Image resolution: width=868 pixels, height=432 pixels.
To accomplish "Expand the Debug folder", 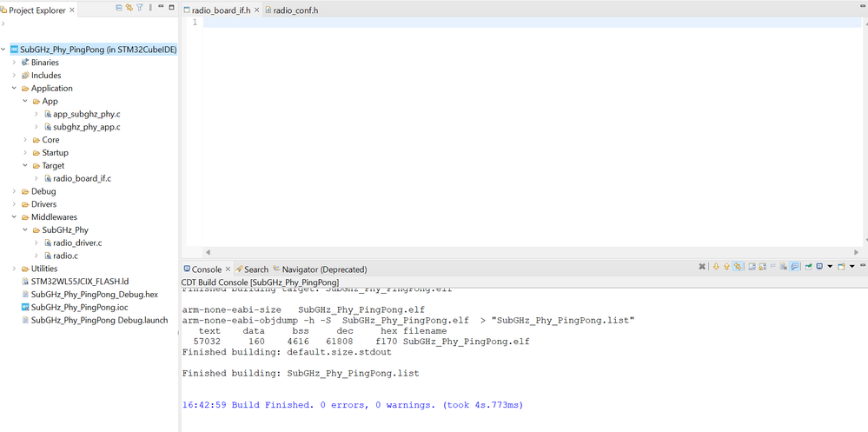I will [15, 191].
